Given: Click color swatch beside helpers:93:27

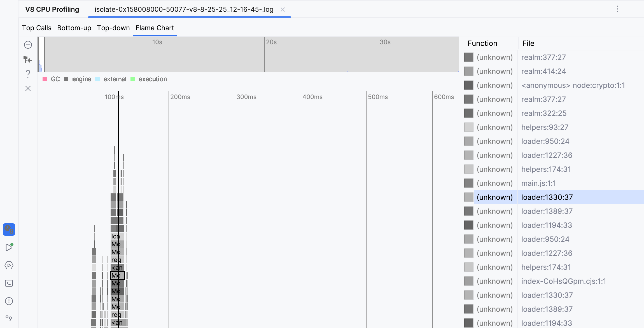Looking at the screenshot, I should tap(469, 127).
